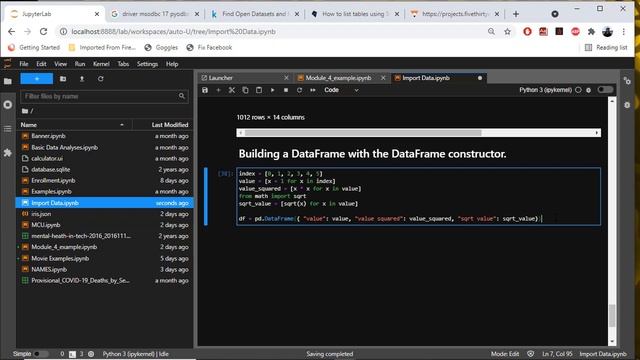Open the Run menu
This screenshot has width=640, height=360.
(80, 64)
